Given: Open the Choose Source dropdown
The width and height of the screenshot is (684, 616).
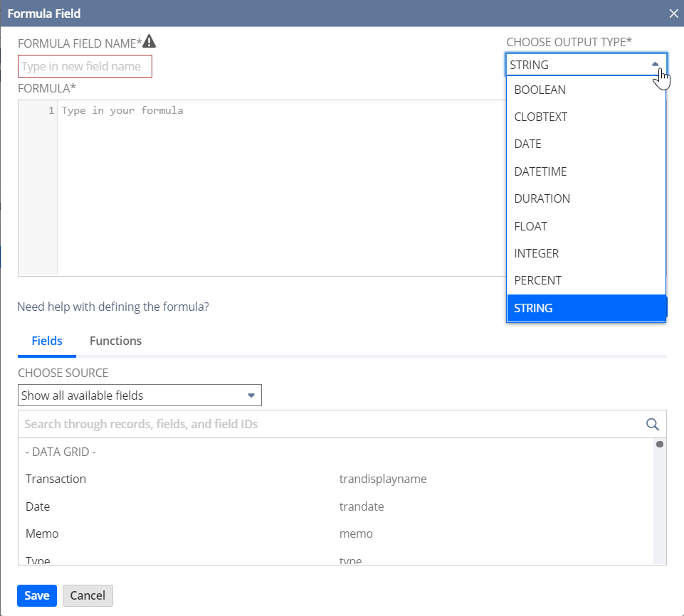Looking at the screenshot, I should tap(140, 395).
